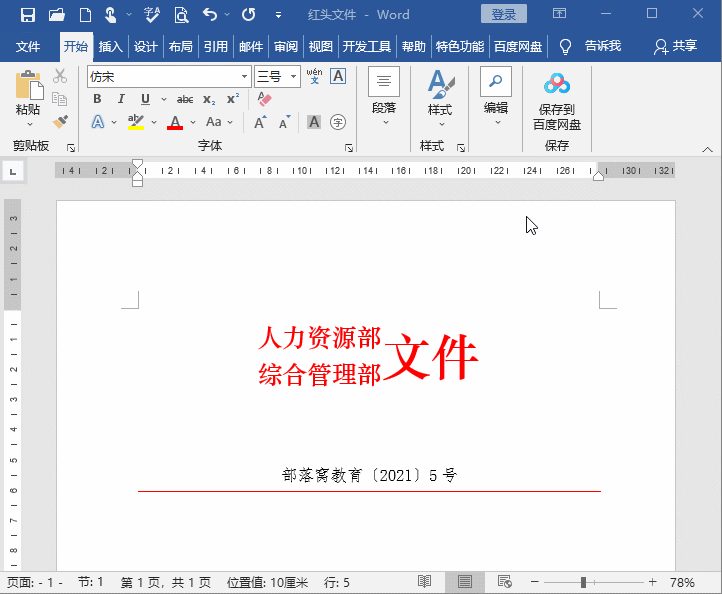
Task: Increase font size with larger A
Action: coord(260,122)
